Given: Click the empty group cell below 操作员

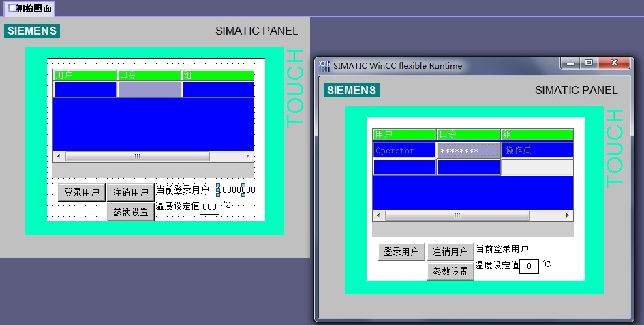Looking at the screenshot, I should [537, 167].
